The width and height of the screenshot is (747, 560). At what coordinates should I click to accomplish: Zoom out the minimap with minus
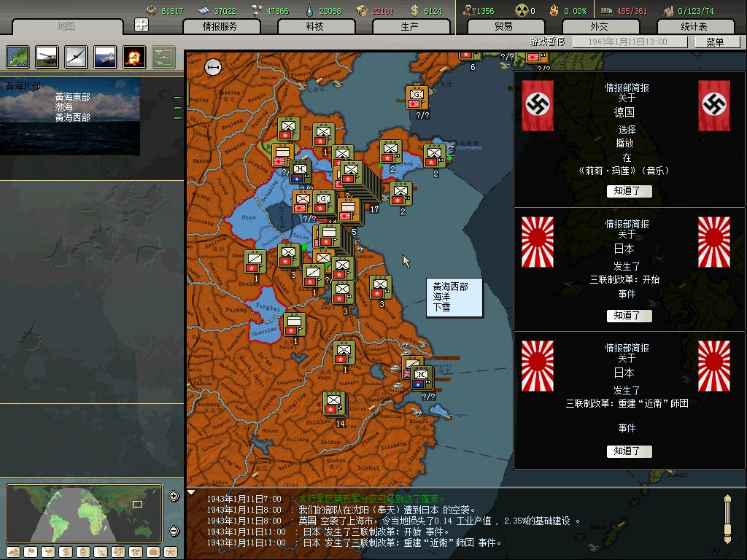pyautogui.click(x=174, y=531)
